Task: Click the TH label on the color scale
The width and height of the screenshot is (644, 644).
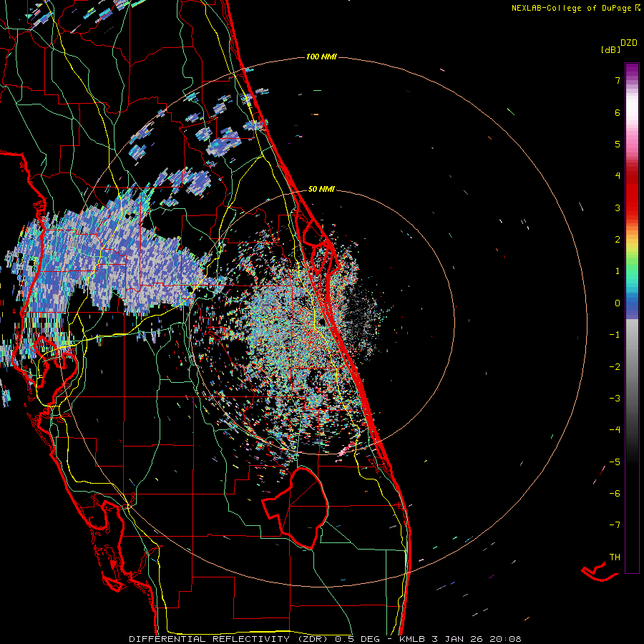Action: (x=615, y=557)
